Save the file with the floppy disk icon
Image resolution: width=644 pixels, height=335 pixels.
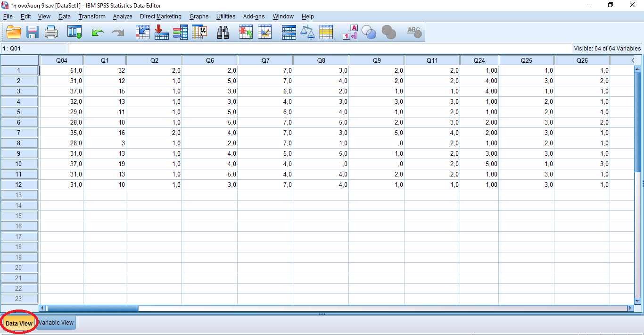coord(32,32)
